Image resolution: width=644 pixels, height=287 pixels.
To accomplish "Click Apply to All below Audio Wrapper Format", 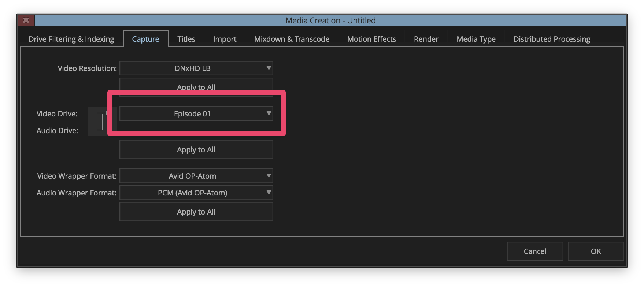I will pyautogui.click(x=196, y=212).
